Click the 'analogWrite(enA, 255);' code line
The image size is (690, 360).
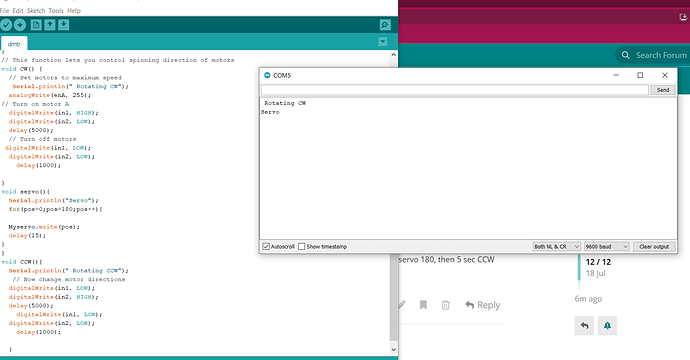[x=50, y=95]
